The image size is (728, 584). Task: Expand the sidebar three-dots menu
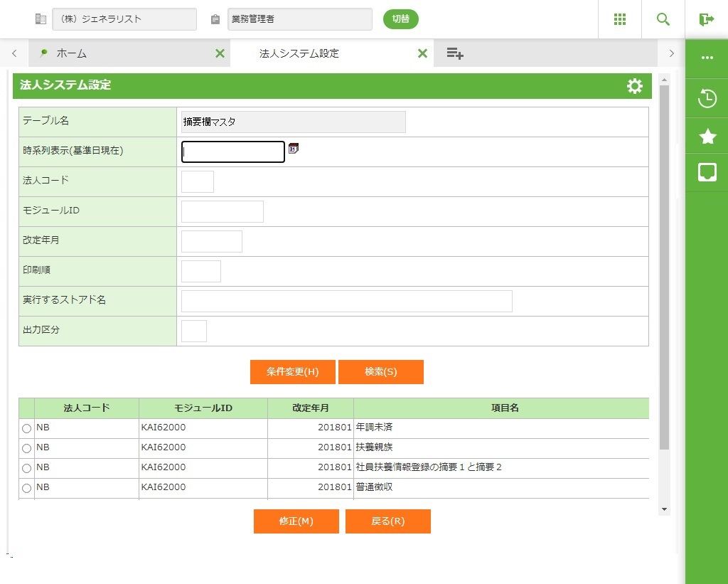tap(707, 58)
